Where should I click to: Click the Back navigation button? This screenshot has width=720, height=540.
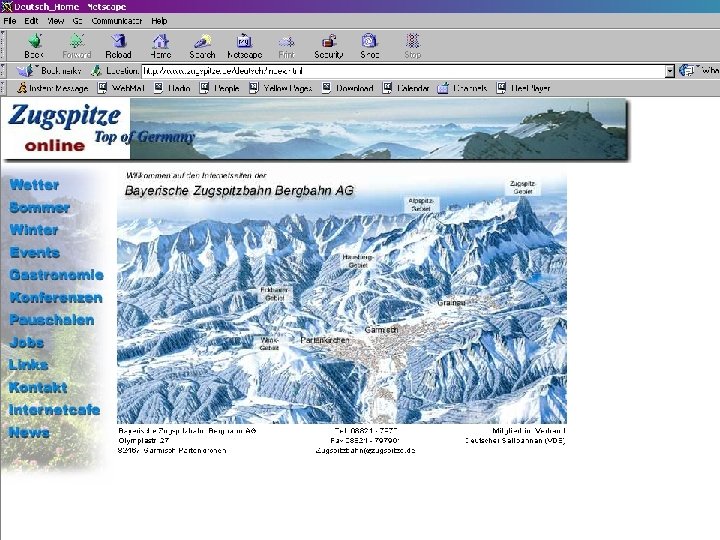[34, 46]
